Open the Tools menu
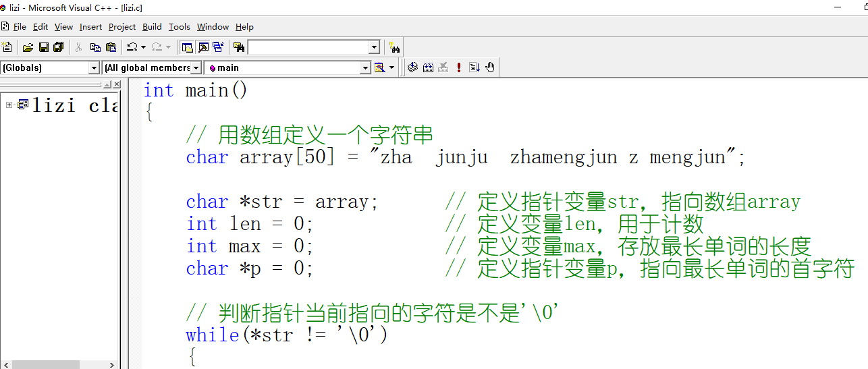Screen dimensions: 868x369 pyautogui.click(x=180, y=27)
